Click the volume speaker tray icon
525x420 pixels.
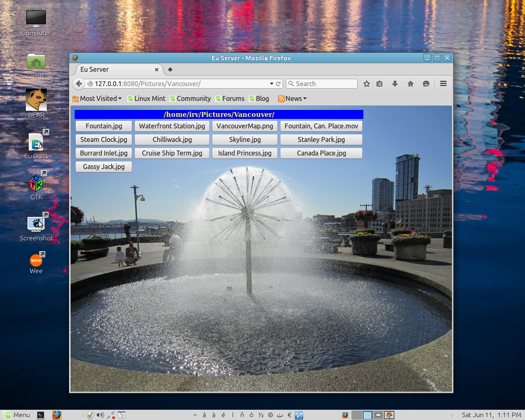(100, 415)
